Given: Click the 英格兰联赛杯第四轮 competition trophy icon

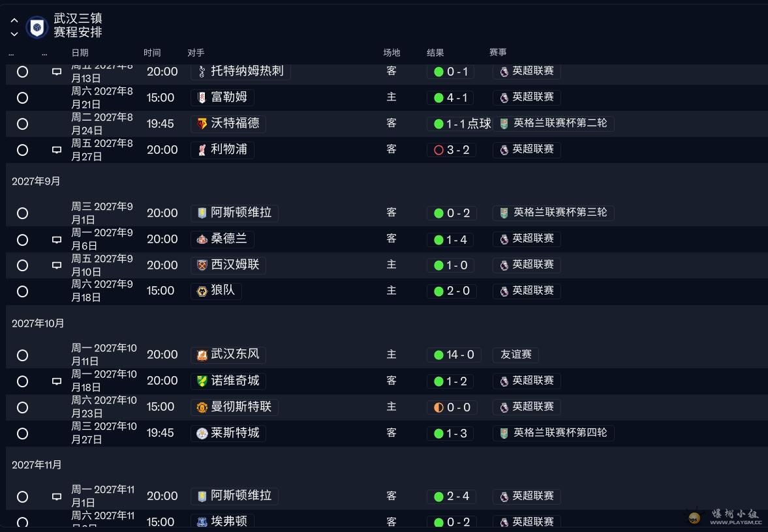Looking at the screenshot, I should tap(504, 433).
